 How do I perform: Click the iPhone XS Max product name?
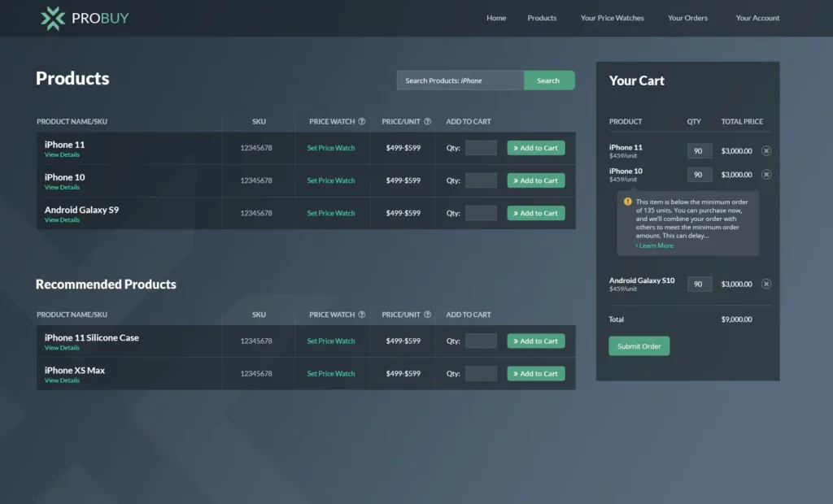[74, 370]
